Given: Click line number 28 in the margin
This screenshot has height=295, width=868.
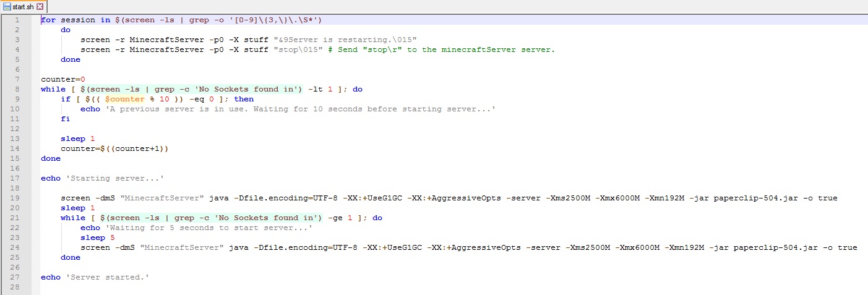Looking at the screenshot, I should pyautogui.click(x=15, y=287).
